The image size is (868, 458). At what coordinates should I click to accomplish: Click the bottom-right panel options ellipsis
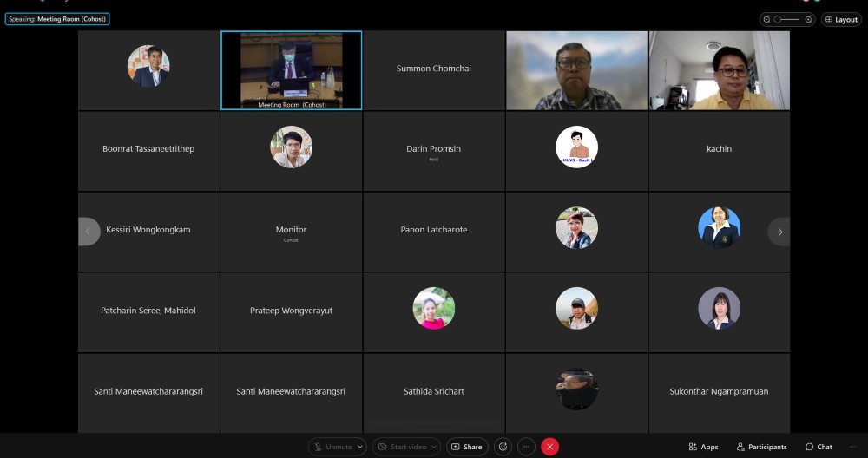[x=852, y=447]
